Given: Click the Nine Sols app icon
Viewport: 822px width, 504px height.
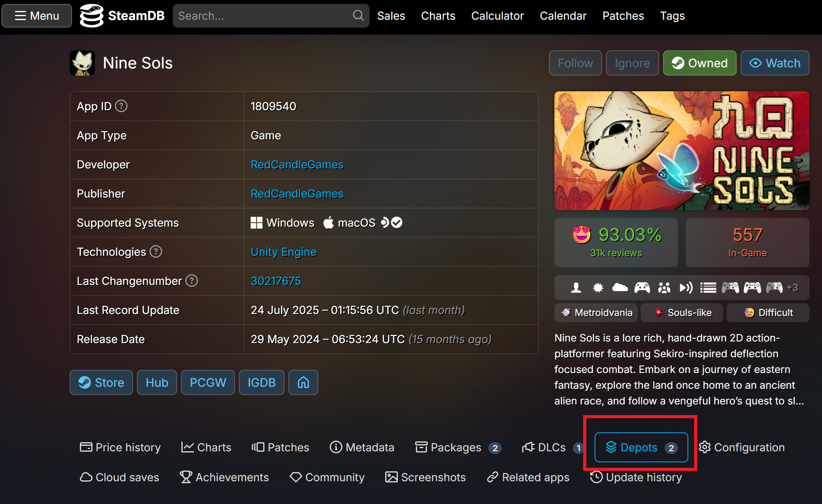Looking at the screenshot, I should (x=82, y=63).
